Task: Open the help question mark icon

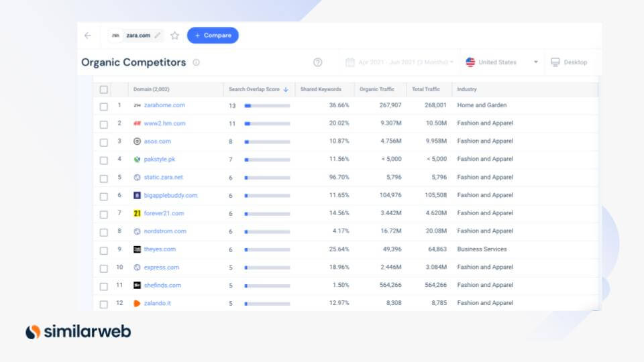Action: coord(317,62)
